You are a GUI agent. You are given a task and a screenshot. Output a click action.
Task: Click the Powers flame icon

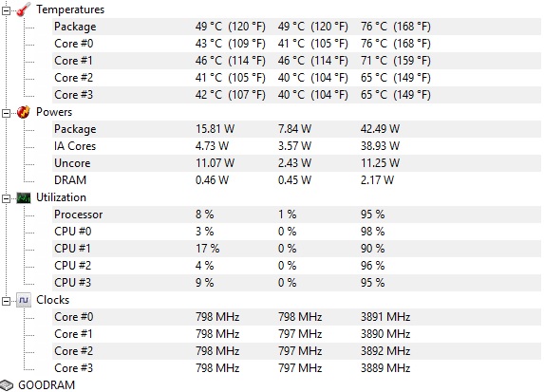coord(23,112)
